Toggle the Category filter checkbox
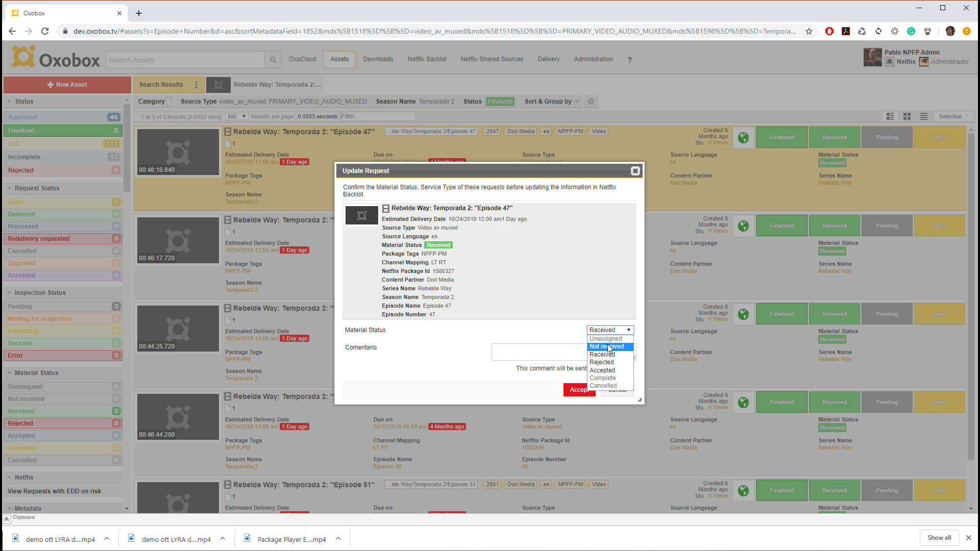This screenshot has width=980, height=551. tap(169, 102)
